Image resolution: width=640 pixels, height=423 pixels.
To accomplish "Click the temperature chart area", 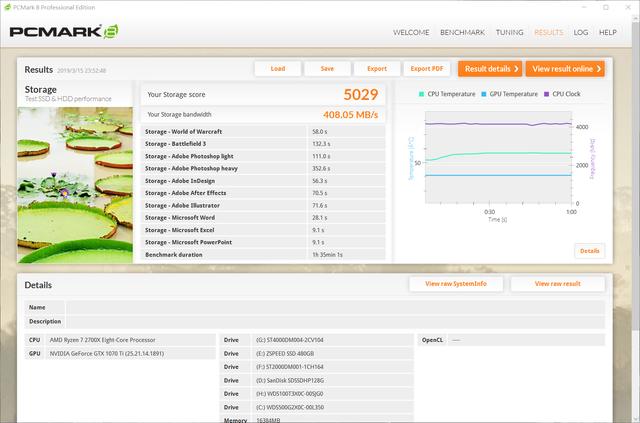I will (498, 157).
